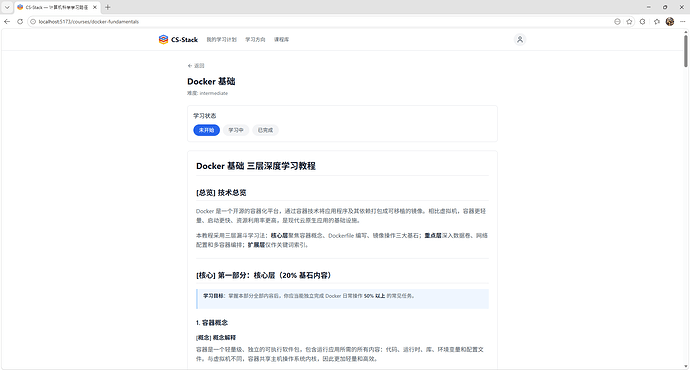This screenshot has width=690, height=370.
Task: Click heading Docker 基础 三层深度学习教程
Action: point(256,166)
